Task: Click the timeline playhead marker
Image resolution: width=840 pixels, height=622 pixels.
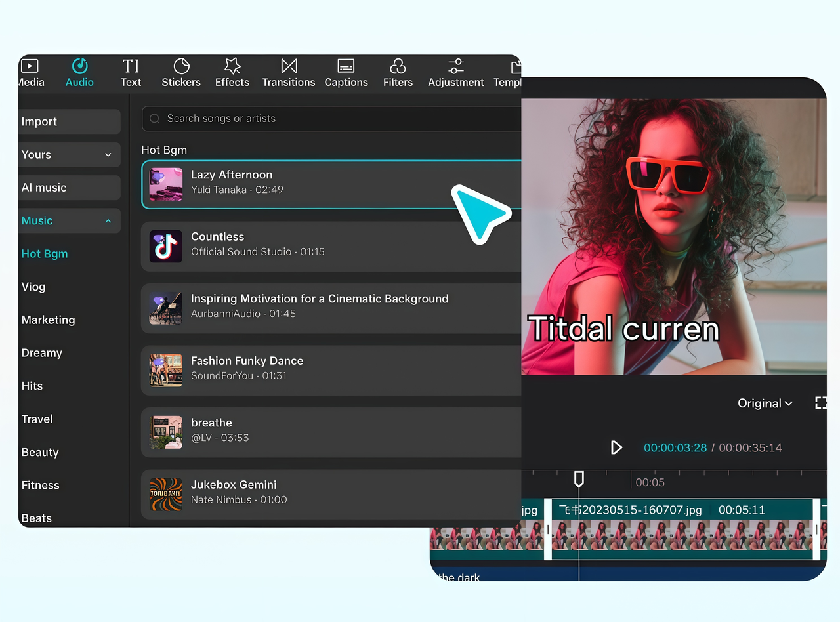Action: coord(579,479)
